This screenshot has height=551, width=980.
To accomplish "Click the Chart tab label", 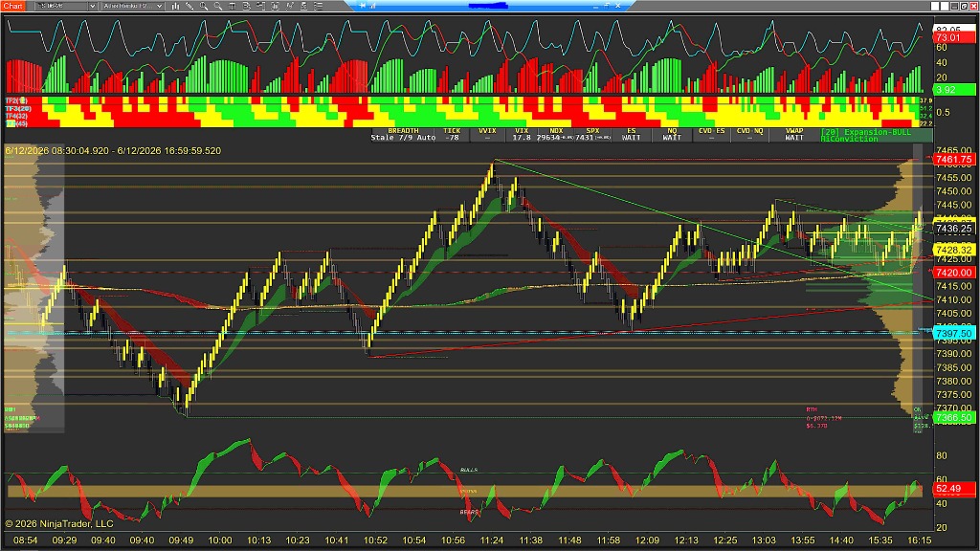I will 12,6.
